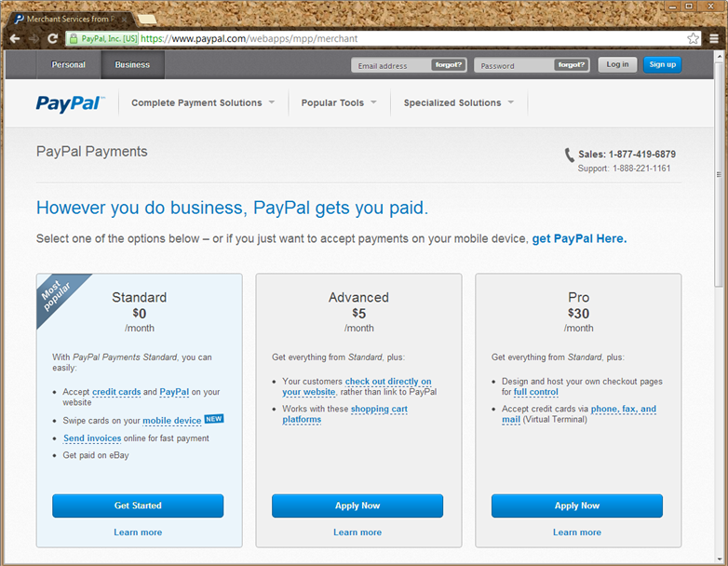The image size is (728, 566).
Task: Click the scrollbar down arrow
Action: coord(719,558)
